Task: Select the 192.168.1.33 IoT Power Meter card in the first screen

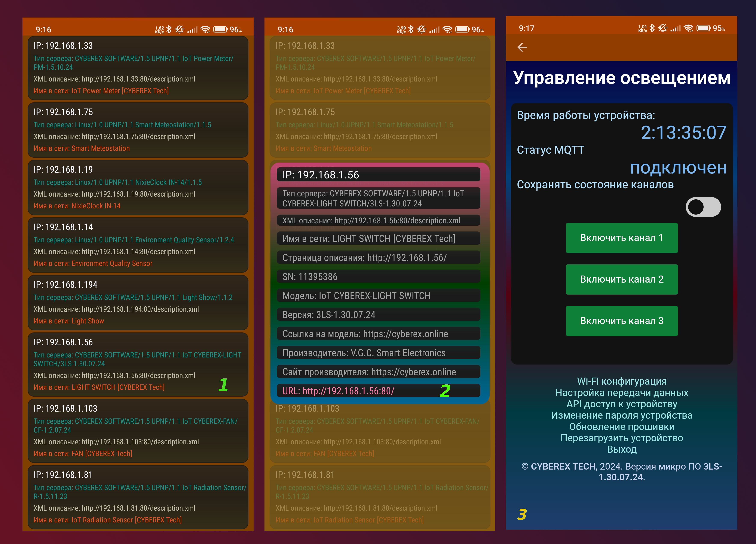Action: point(138,68)
